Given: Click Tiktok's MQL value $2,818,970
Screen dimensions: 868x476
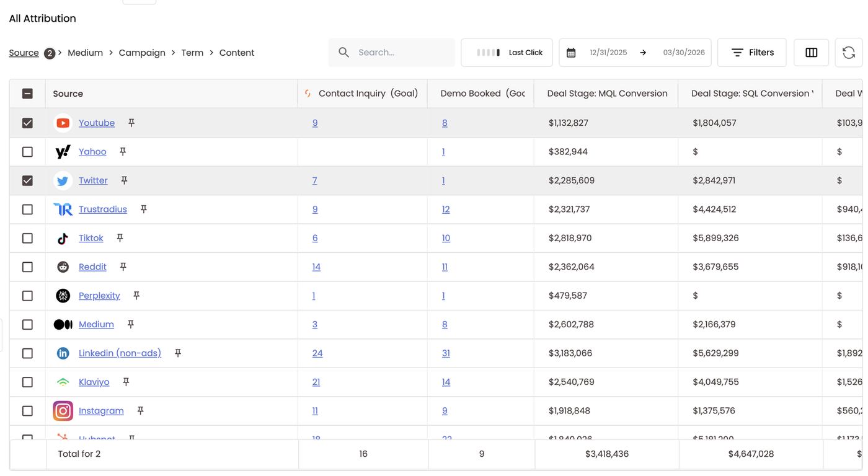Looking at the screenshot, I should tap(570, 238).
